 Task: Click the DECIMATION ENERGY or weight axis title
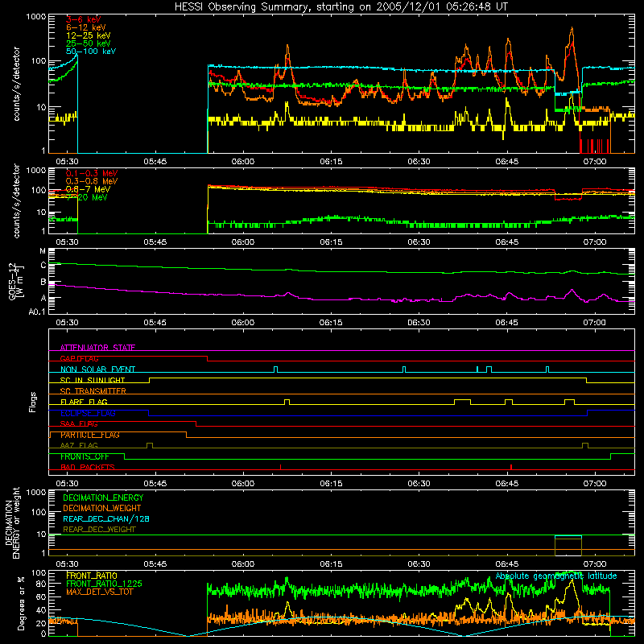12,522
